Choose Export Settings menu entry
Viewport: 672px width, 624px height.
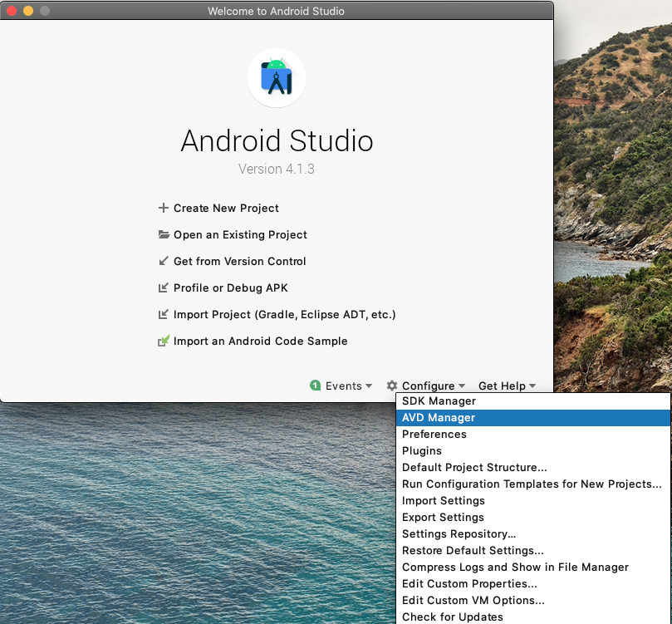pyautogui.click(x=533, y=518)
